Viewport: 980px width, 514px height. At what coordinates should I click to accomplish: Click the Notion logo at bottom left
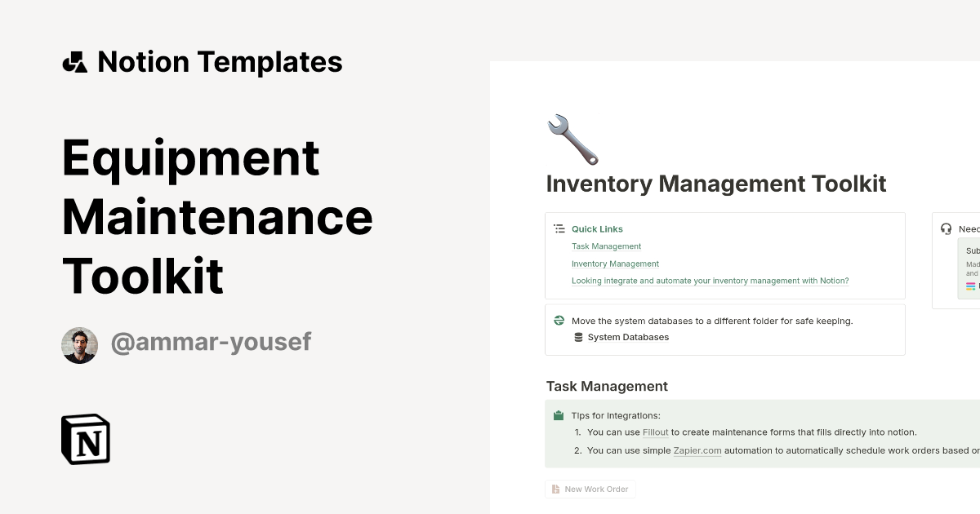tap(85, 439)
